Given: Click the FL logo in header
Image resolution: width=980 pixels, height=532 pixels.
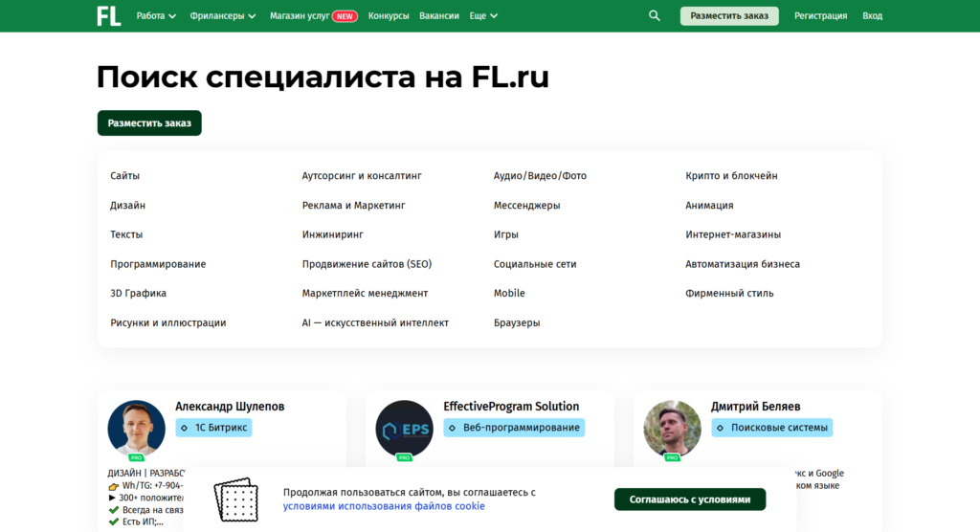Looking at the screenshot, I should (109, 16).
